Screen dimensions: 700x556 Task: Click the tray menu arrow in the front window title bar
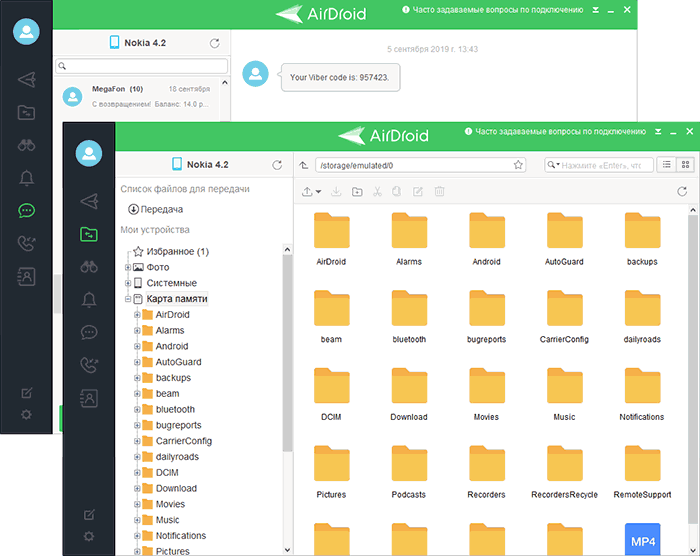658,131
